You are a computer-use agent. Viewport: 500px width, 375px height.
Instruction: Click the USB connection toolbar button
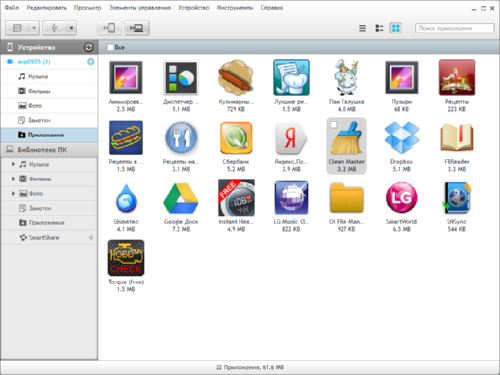pos(54,28)
